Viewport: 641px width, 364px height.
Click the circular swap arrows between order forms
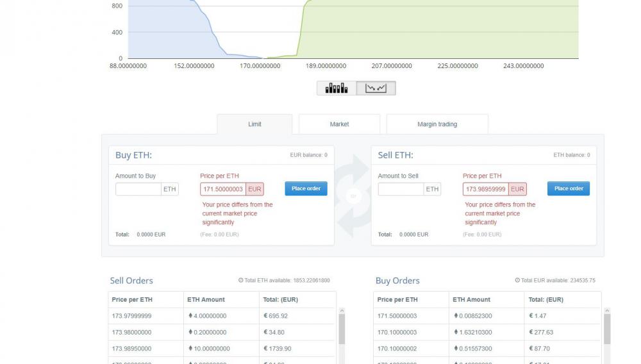pyautogui.click(x=352, y=195)
